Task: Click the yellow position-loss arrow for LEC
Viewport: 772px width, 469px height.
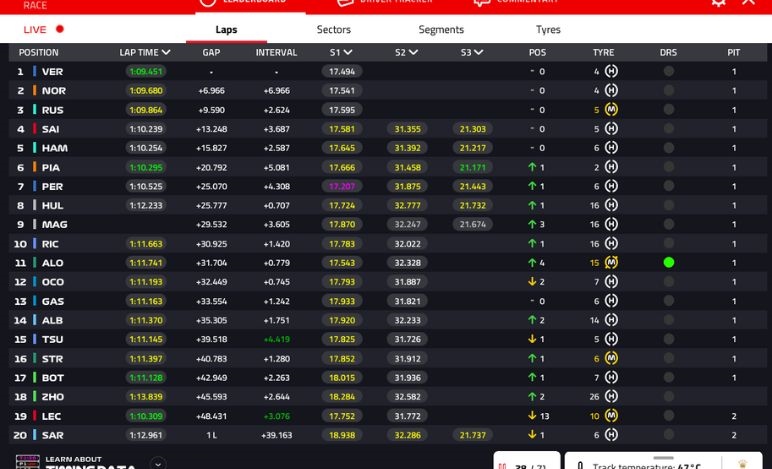Action: (532, 416)
